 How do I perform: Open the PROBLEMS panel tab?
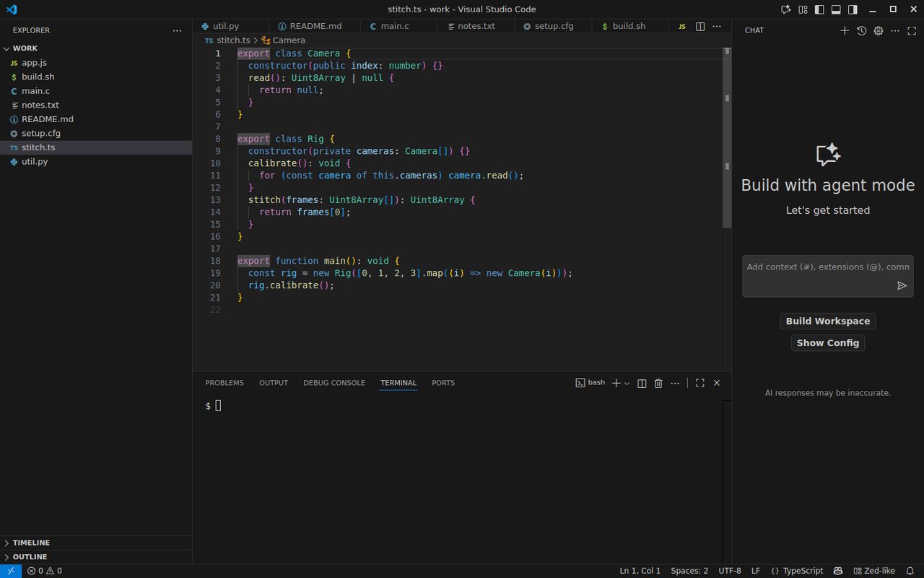(x=225, y=383)
